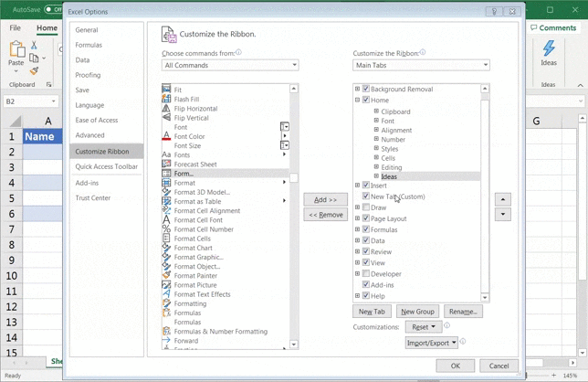Viewport: 588px width, 382px height.
Task: Open the Choose commands from dropdown
Action: click(230, 65)
